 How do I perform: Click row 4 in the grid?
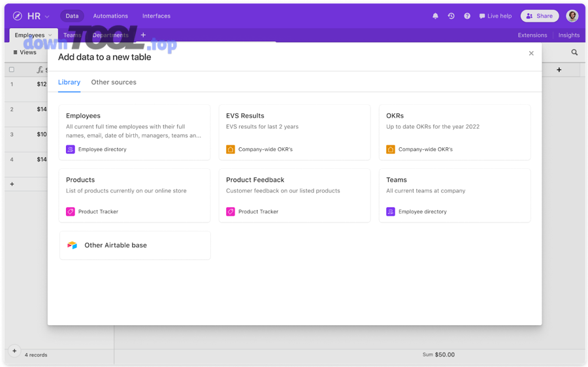pyautogui.click(x=26, y=165)
